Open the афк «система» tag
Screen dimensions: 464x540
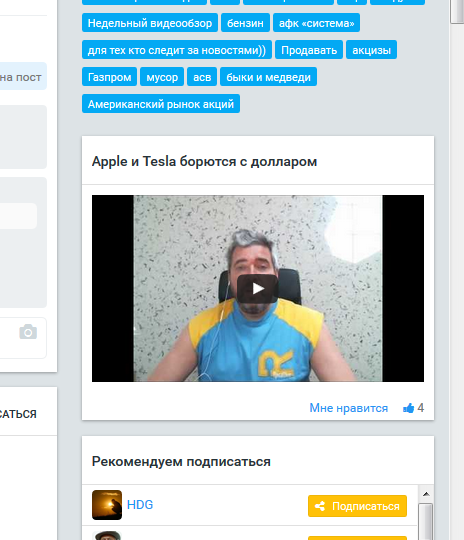click(317, 23)
